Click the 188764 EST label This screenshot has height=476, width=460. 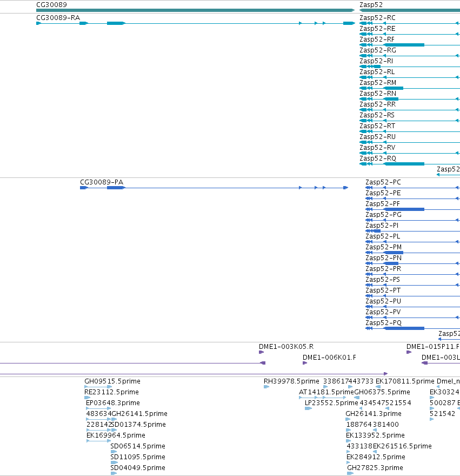359,425
